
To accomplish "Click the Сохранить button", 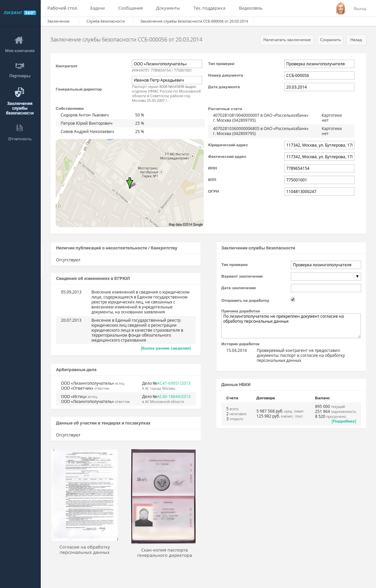I will coord(330,40).
